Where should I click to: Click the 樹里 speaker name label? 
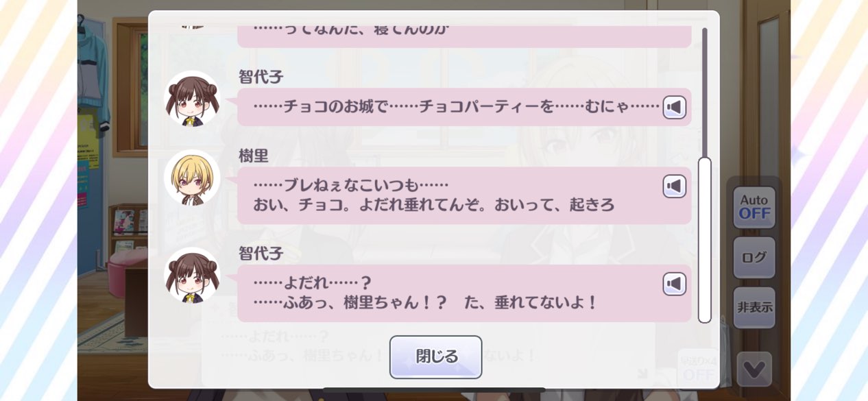pos(253,156)
